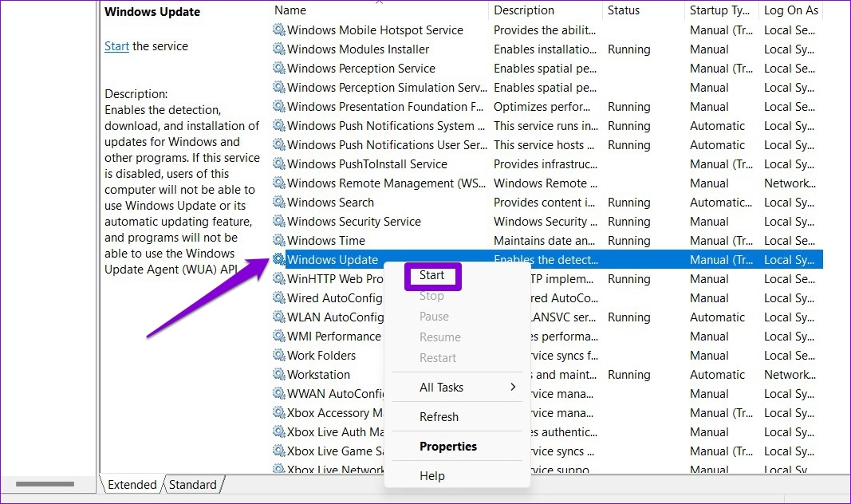Screen dimensions: 851x504
Task: Click the Windows Perception Service gear icon
Action: [x=279, y=68]
